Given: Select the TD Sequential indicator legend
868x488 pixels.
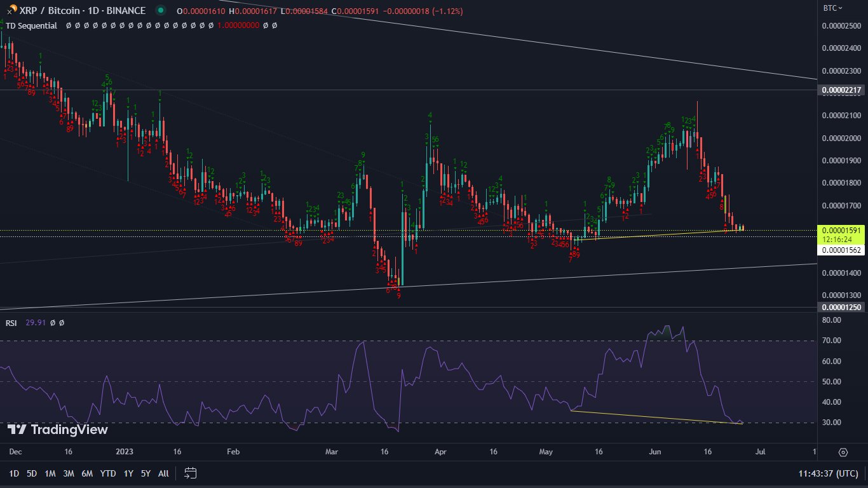Looking at the screenshot, I should point(31,26).
